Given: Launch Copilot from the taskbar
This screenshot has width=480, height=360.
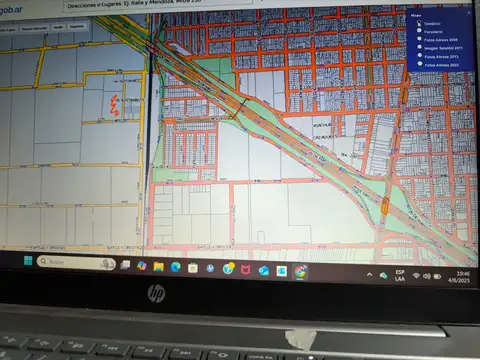Looking at the screenshot, I should tap(142, 266).
